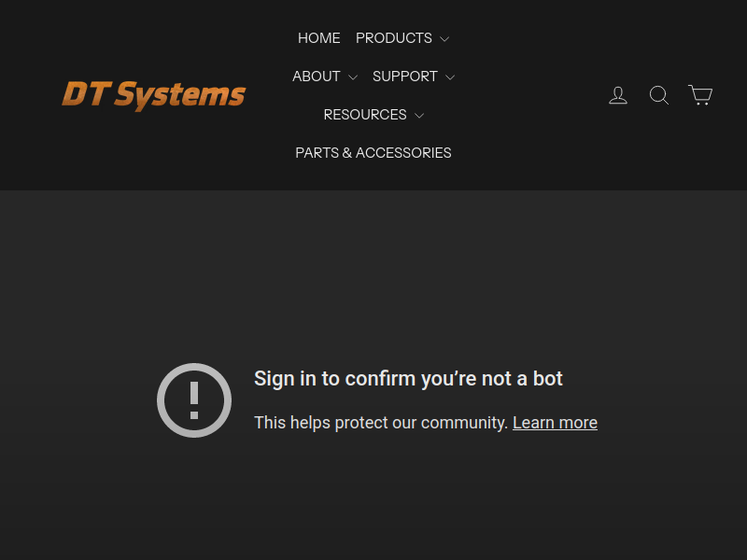The height and width of the screenshot is (560, 747).
Task: Click the DT Systems logo
Action: [154, 94]
